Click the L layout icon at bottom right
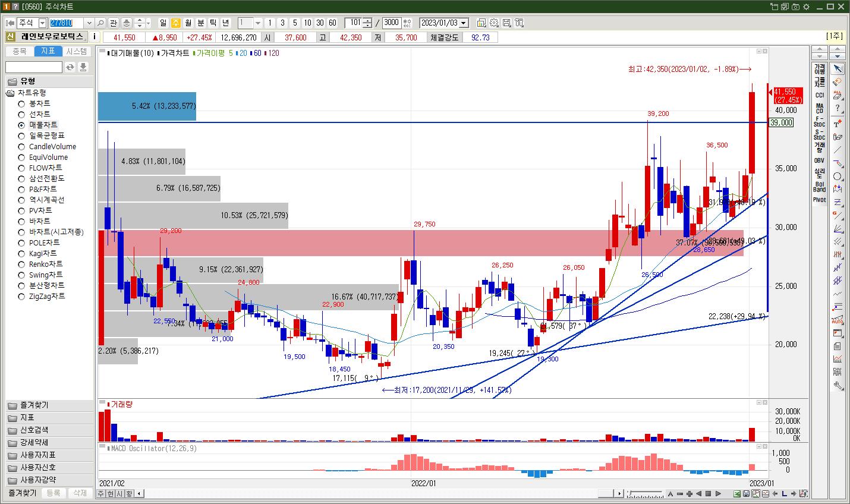The image size is (850, 504). [785, 493]
